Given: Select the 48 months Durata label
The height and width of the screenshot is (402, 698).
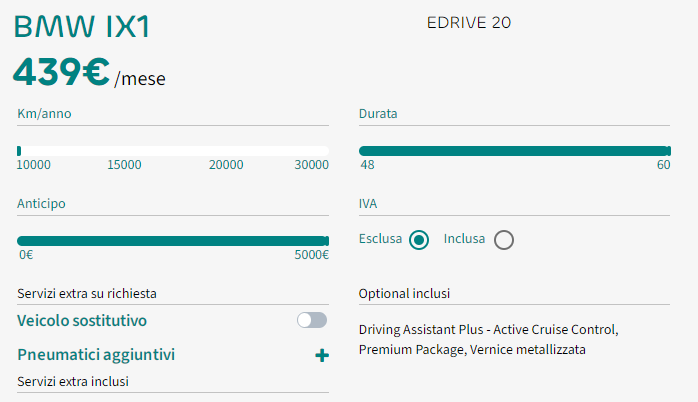Looking at the screenshot, I should 367,165.
